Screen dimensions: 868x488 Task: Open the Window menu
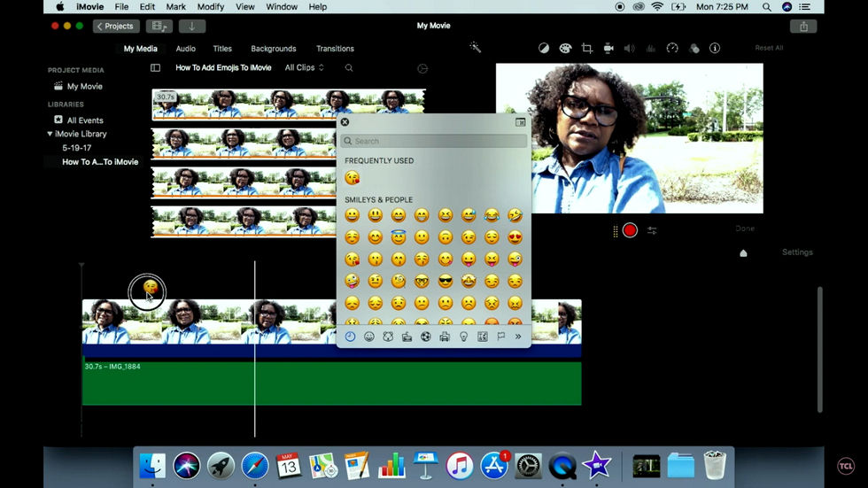[x=282, y=6]
